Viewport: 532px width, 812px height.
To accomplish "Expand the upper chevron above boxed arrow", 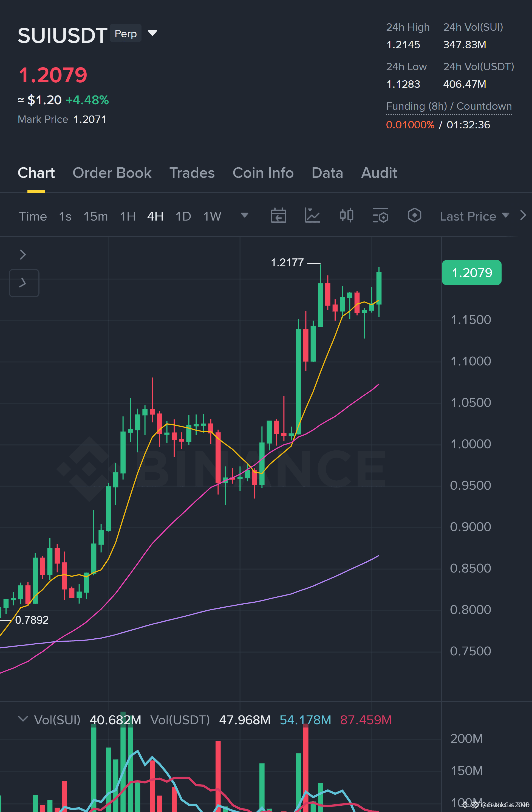I will coord(23,255).
